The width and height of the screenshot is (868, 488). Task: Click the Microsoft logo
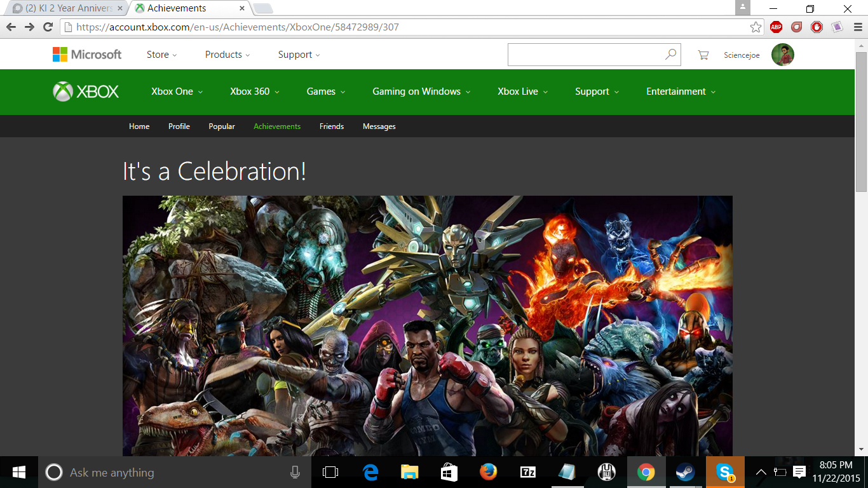tap(87, 55)
